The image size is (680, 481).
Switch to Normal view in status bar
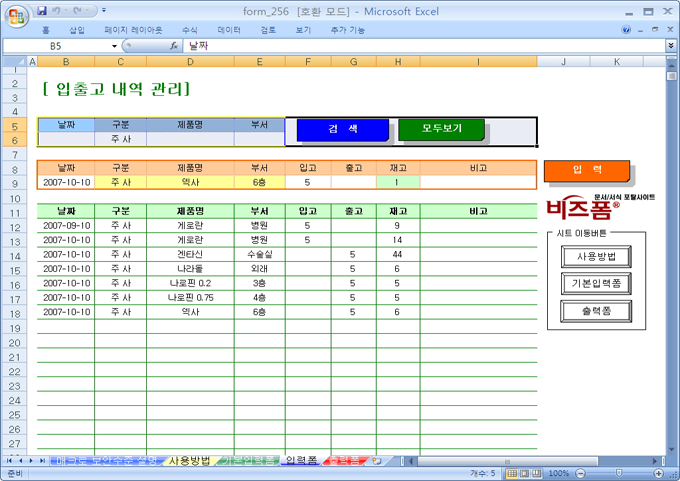tap(511, 473)
